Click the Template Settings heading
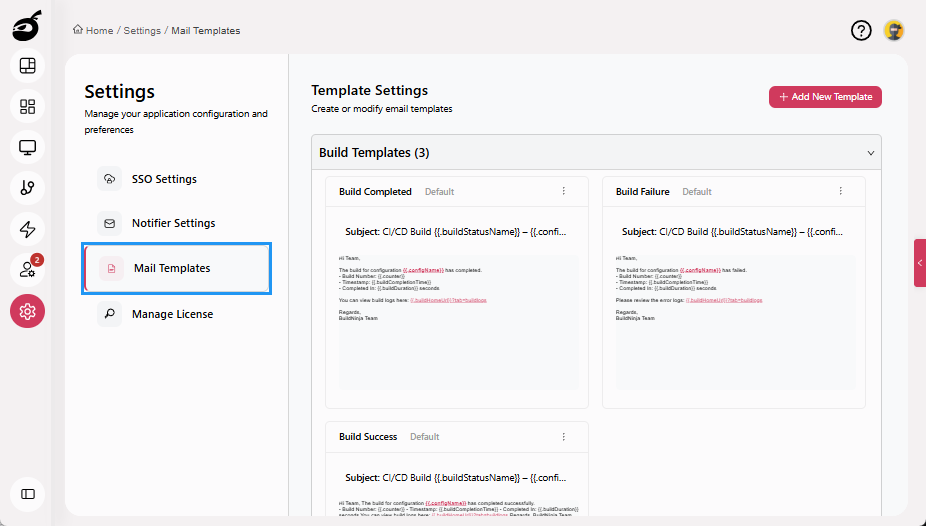926x526 pixels. tap(369, 90)
